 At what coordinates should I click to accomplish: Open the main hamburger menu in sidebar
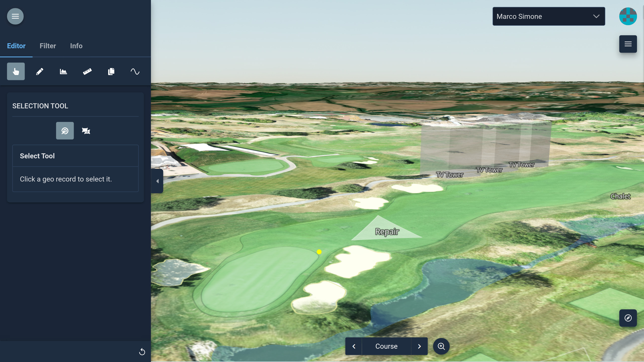15,16
